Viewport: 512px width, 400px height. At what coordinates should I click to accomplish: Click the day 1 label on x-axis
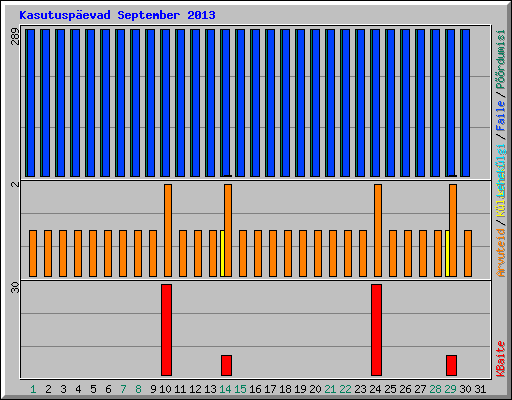coord(33,389)
